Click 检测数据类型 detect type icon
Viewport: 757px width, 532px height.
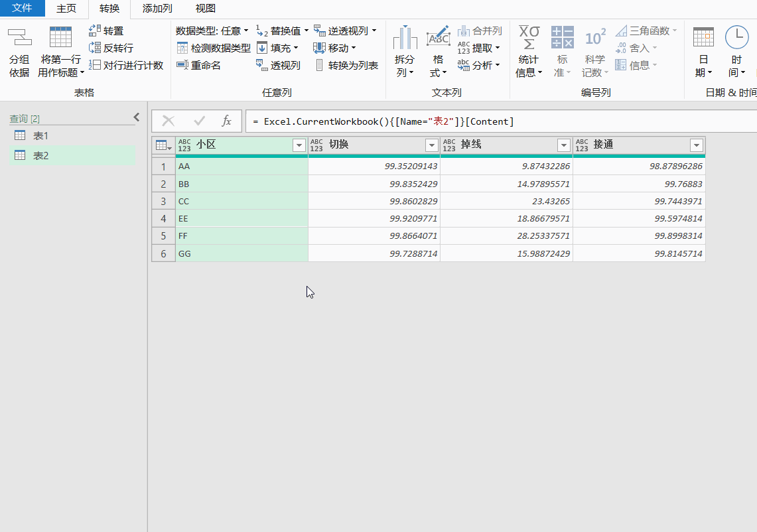(x=182, y=48)
